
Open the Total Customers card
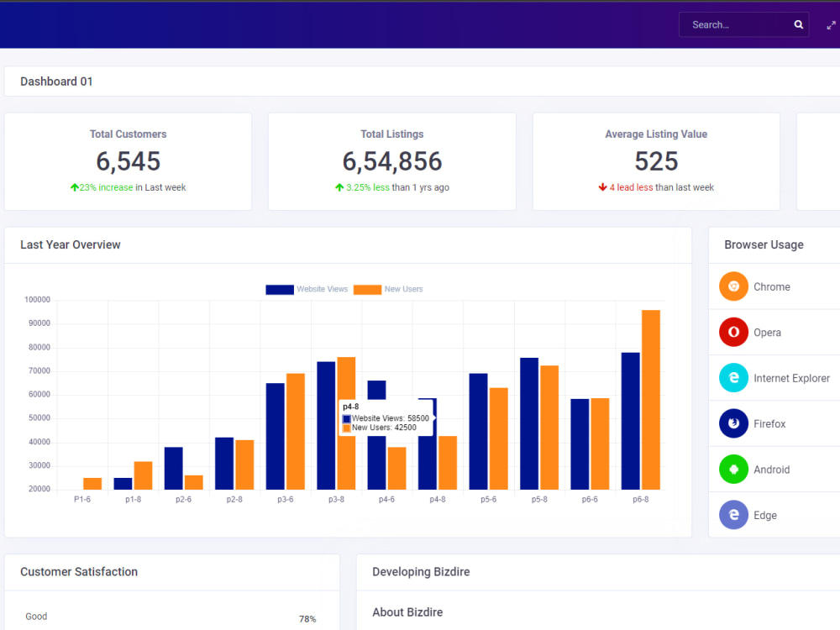[x=128, y=161]
